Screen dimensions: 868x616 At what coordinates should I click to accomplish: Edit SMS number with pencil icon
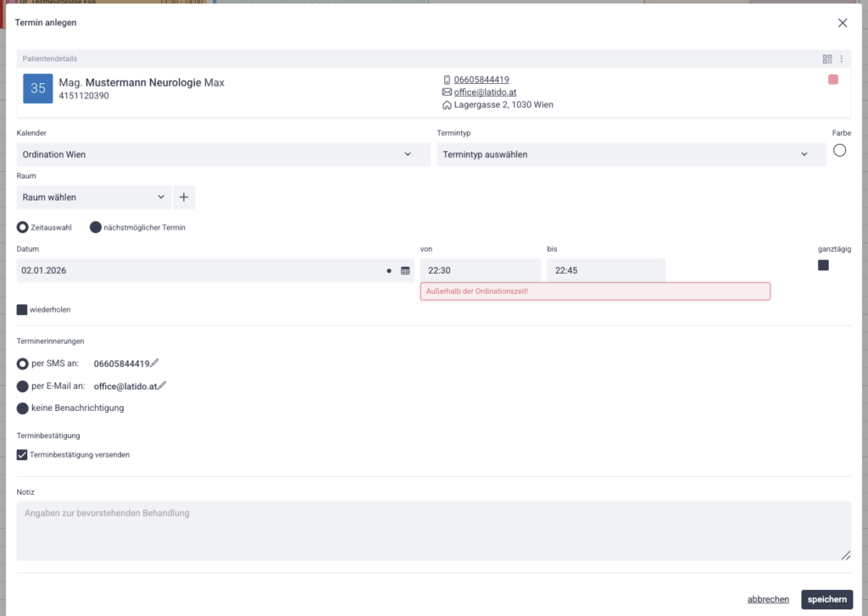(155, 363)
